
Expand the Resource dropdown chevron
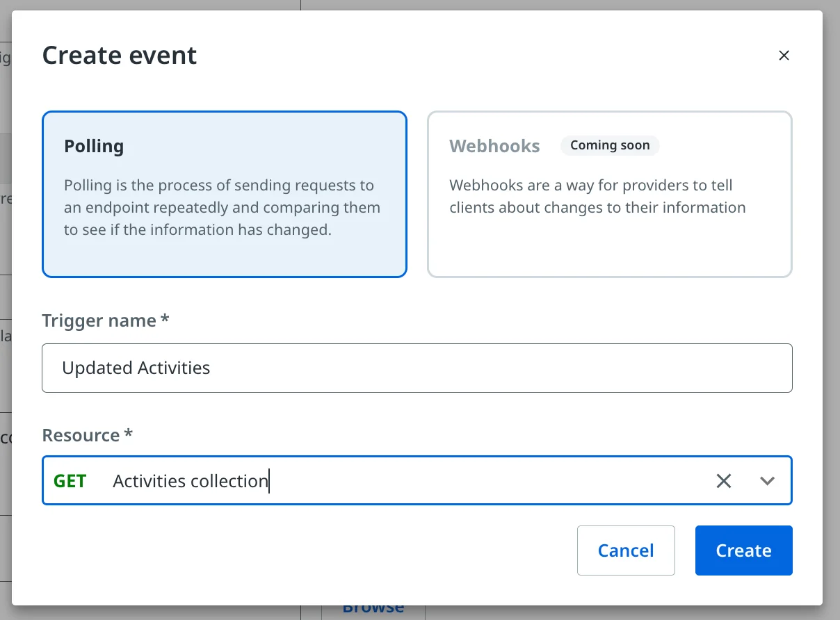(767, 480)
